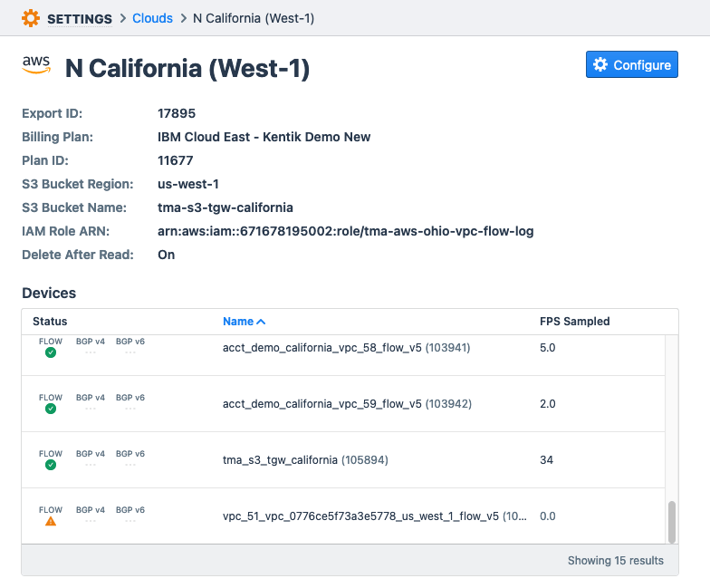The width and height of the screenshot is (710, 588).
Task: Click first breadcrumb chevron after SETTINGS
Action: [123, 18]
